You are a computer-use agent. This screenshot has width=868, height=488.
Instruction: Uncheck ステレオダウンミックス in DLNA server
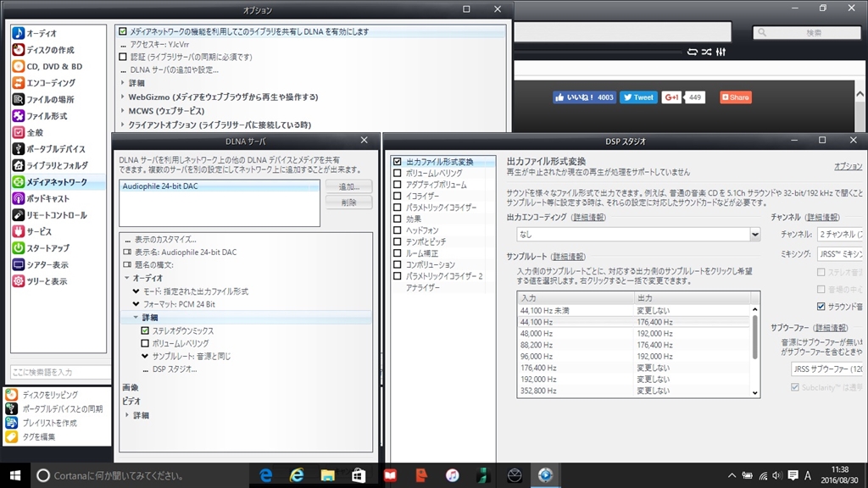tap(145, 331)
